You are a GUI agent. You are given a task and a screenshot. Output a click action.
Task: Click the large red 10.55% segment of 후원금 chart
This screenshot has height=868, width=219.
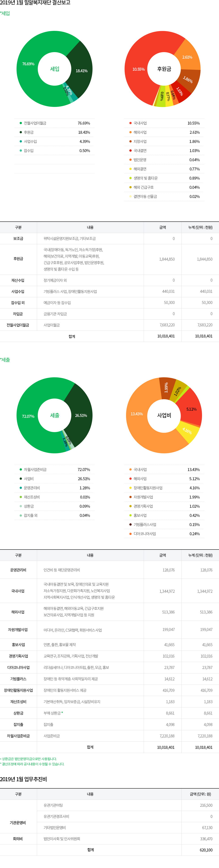(138, 69)
